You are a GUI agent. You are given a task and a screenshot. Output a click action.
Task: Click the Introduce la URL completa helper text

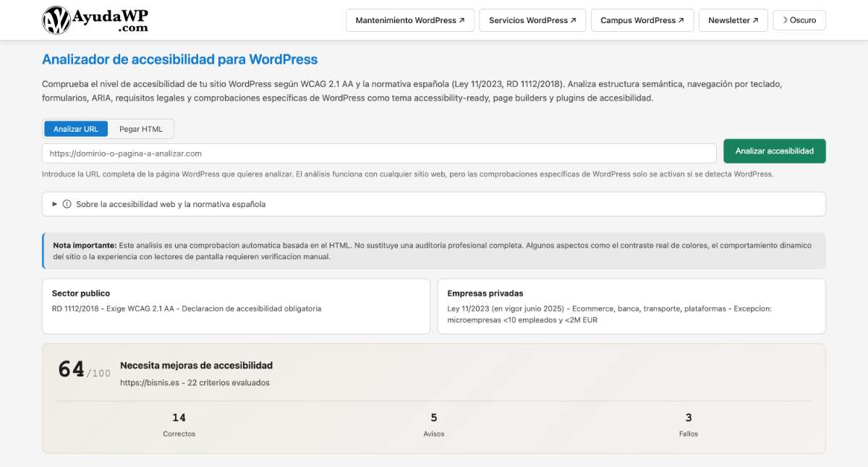tap(407, 174)
